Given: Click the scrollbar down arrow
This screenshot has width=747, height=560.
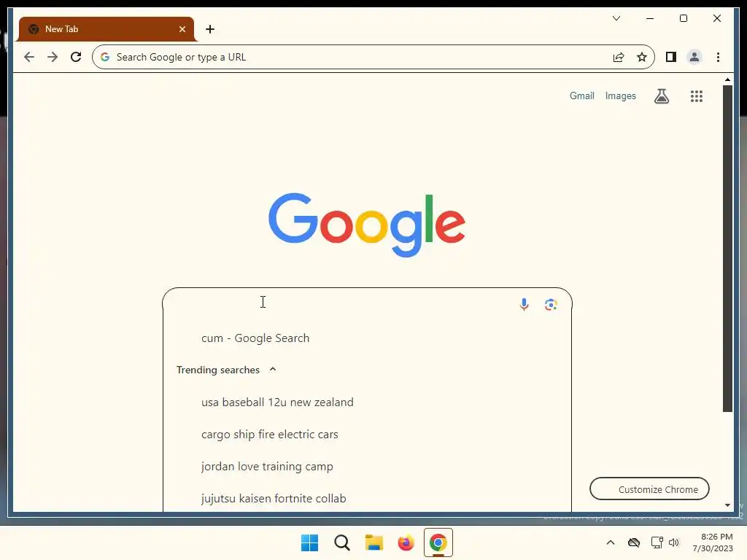Looking at the screenshot, I should pos(727,505).
